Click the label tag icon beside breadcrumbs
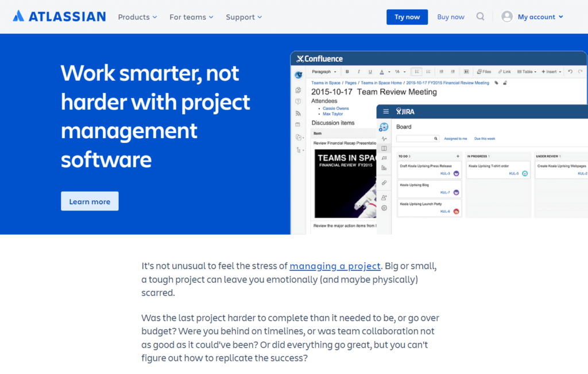 (496, 83)
